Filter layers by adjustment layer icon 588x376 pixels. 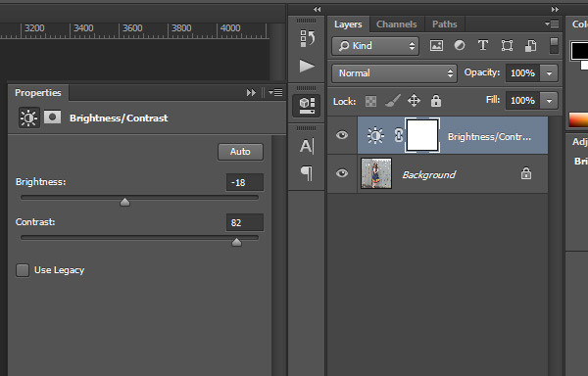pos(460,46)
